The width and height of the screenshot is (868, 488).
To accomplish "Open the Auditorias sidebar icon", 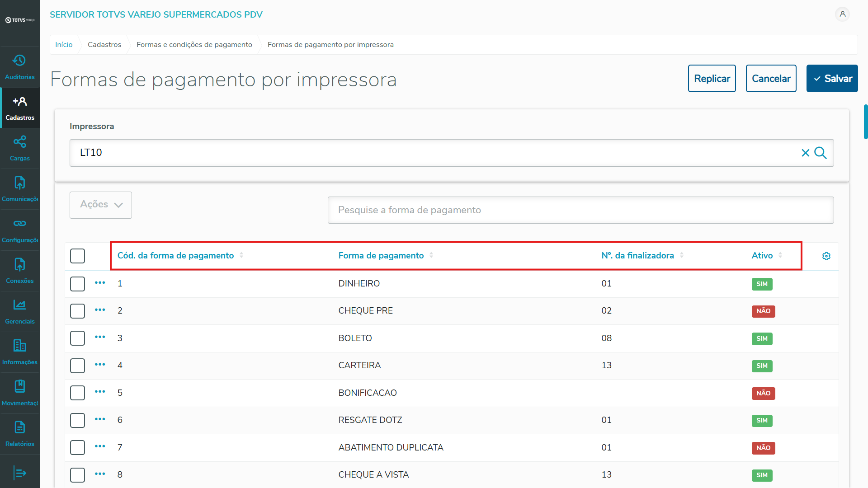I will pos(19,66).
